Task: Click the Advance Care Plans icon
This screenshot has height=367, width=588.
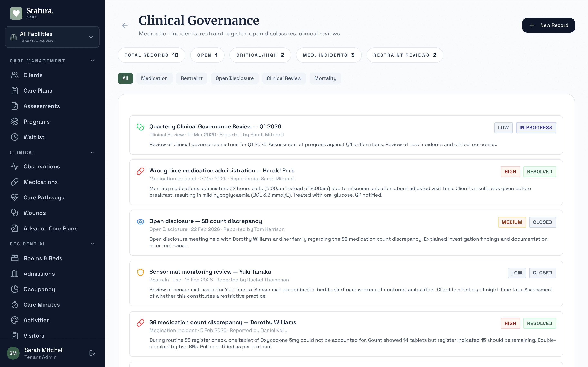Action: pos(14,228)
